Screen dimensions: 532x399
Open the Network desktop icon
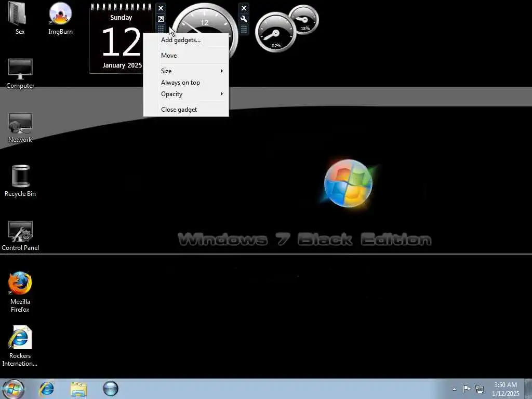pos(20,128)
